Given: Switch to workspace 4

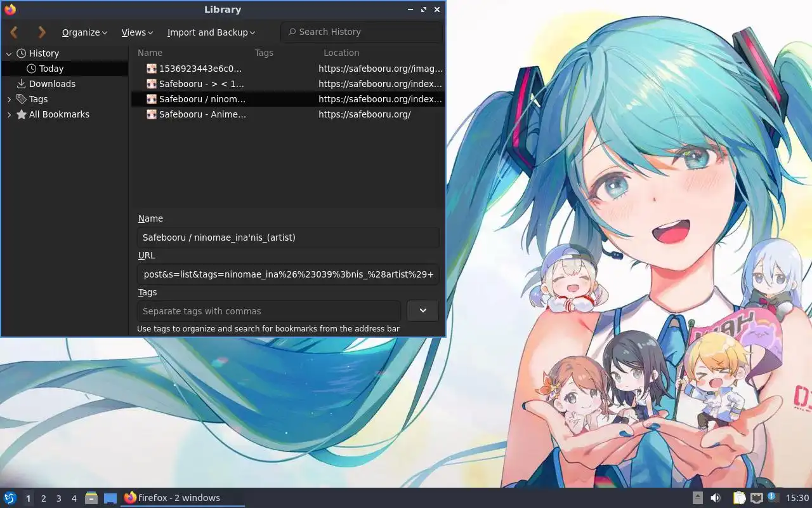Looking at the screenshot, I should pyautogui.click(x=74, y=498).
